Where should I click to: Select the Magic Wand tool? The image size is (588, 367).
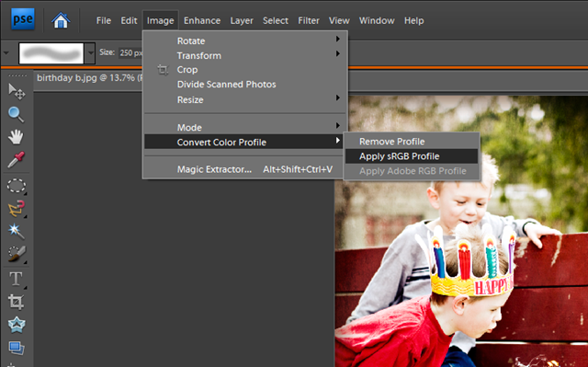[x=17, y=231]
